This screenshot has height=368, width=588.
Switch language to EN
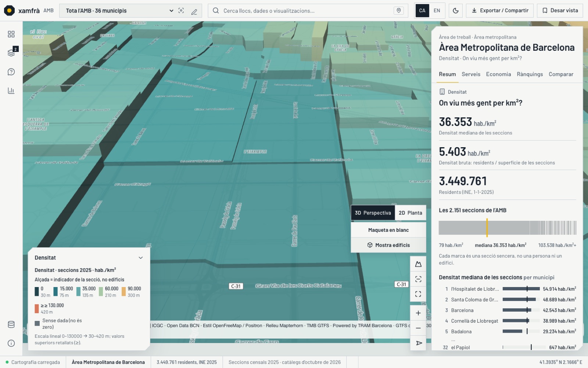[x=437, y=11]
